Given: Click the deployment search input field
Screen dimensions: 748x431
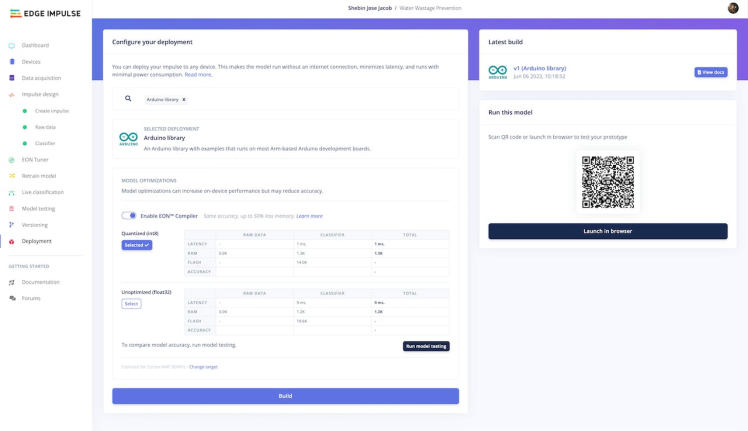Looking at the screenshot, I should (x=285, y=99).
